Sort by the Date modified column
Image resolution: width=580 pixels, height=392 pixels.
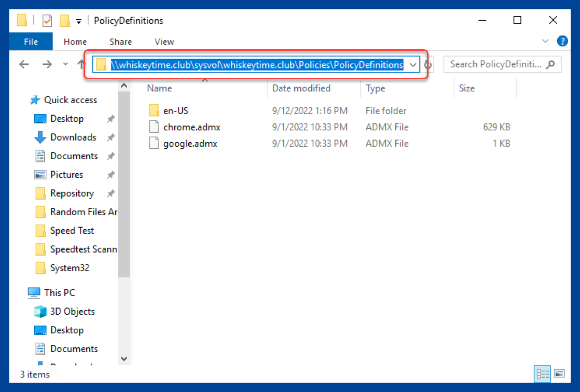tap(301, 88)
